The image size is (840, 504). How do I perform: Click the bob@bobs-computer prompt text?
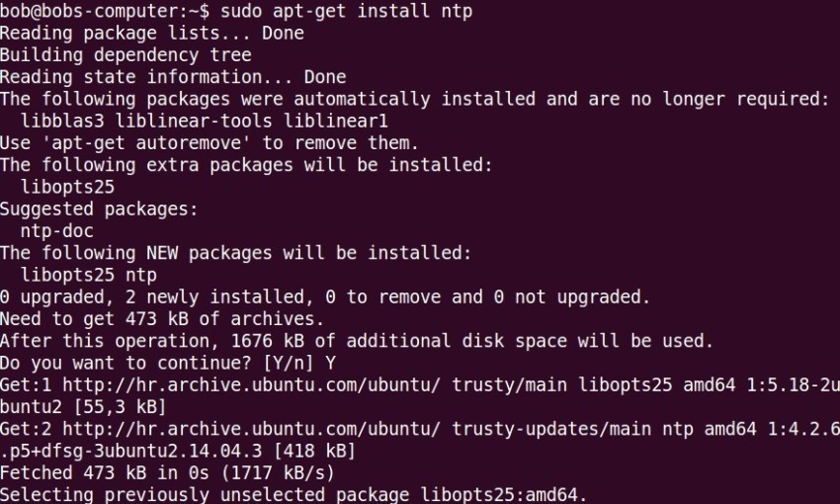click(105, 11)
